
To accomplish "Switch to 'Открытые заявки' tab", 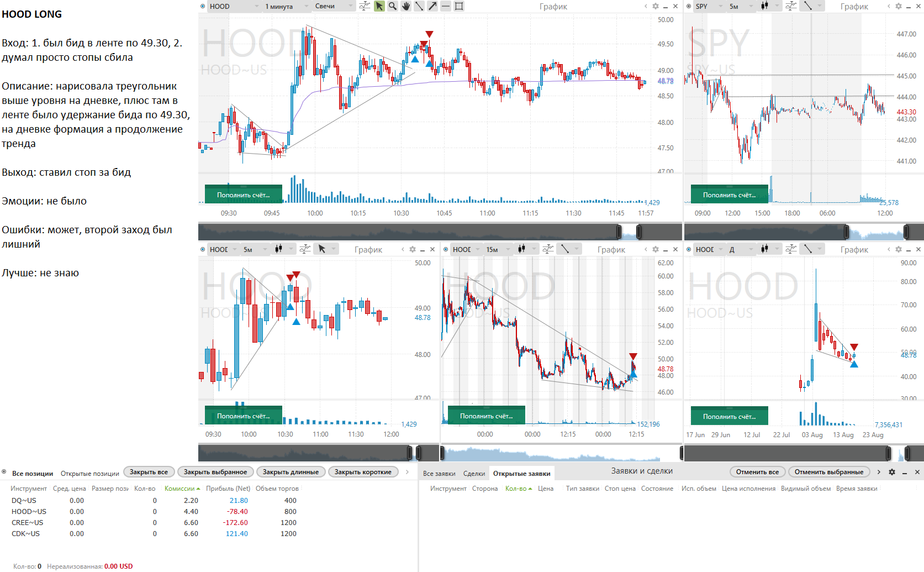I will [x=521, y=474].
